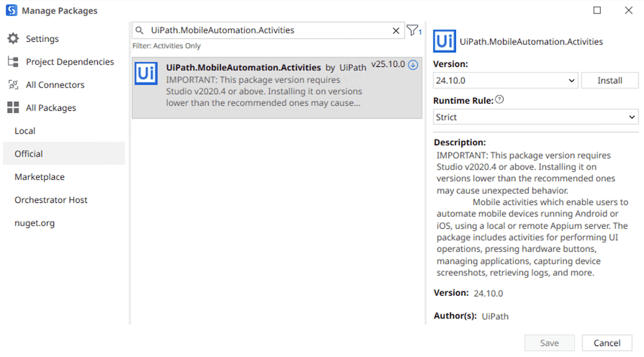Screen dimensions: 644x357
Task: Select the Marketplace feed
Action: (x=64, y=177)
